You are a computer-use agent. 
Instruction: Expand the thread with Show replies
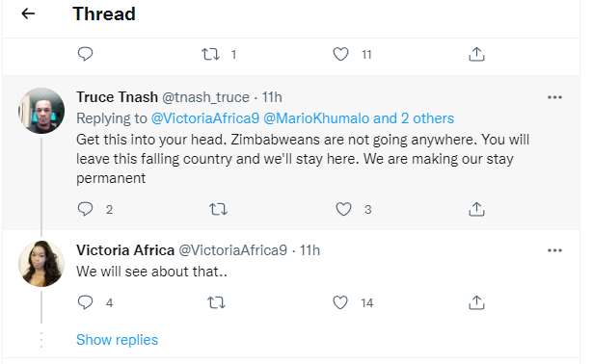pos(117,340)
